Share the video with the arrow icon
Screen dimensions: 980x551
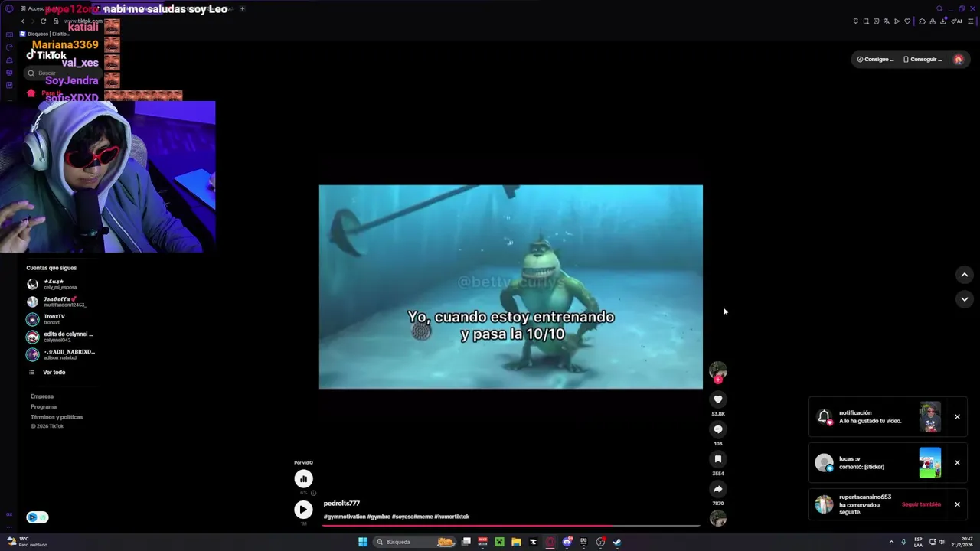(717, 488)
